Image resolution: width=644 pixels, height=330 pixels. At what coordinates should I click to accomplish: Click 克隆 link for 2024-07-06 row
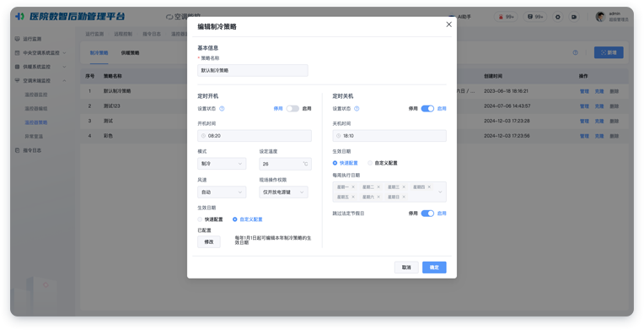(599, 106)
